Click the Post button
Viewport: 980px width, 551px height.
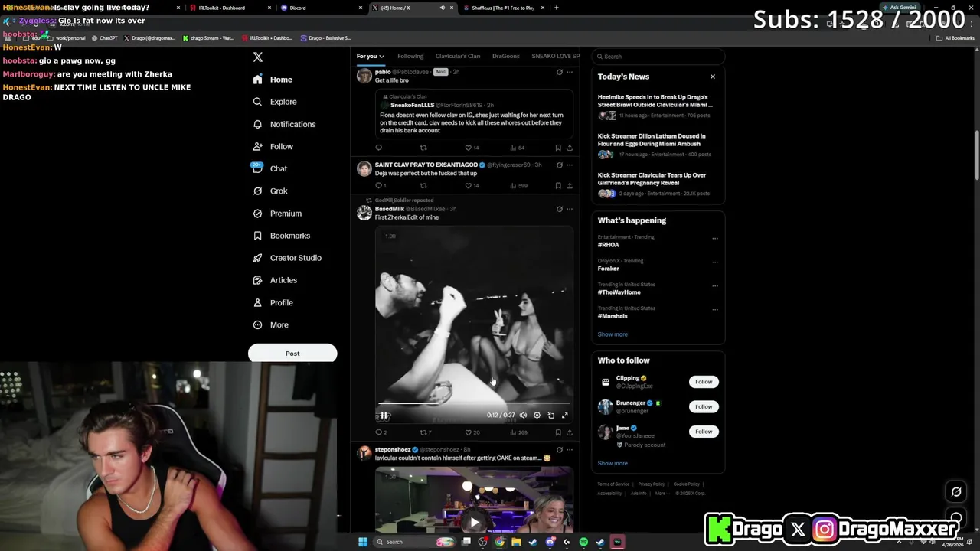(292, 354)
